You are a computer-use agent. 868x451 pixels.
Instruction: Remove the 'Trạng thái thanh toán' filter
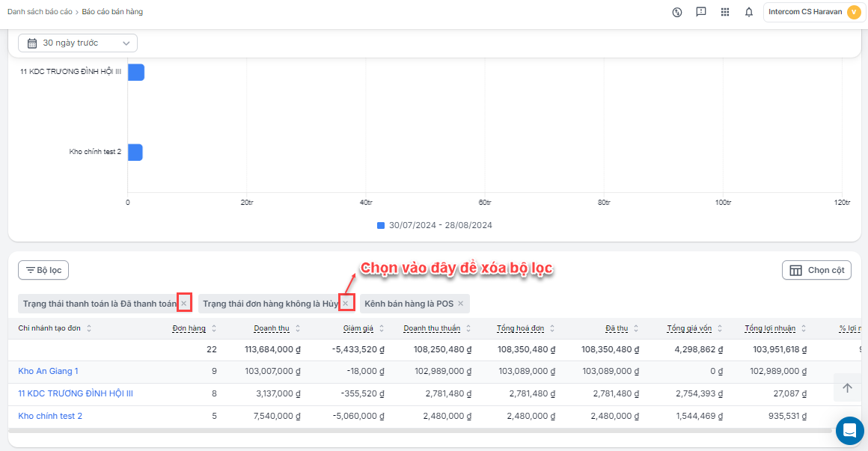pyautogui.click(x=184, y=304)
